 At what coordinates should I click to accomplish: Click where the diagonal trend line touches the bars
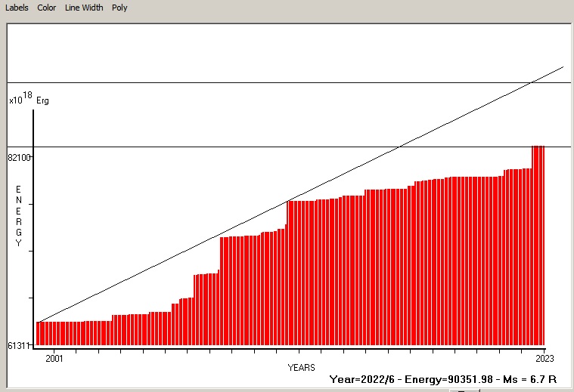[x=289, y=202]
